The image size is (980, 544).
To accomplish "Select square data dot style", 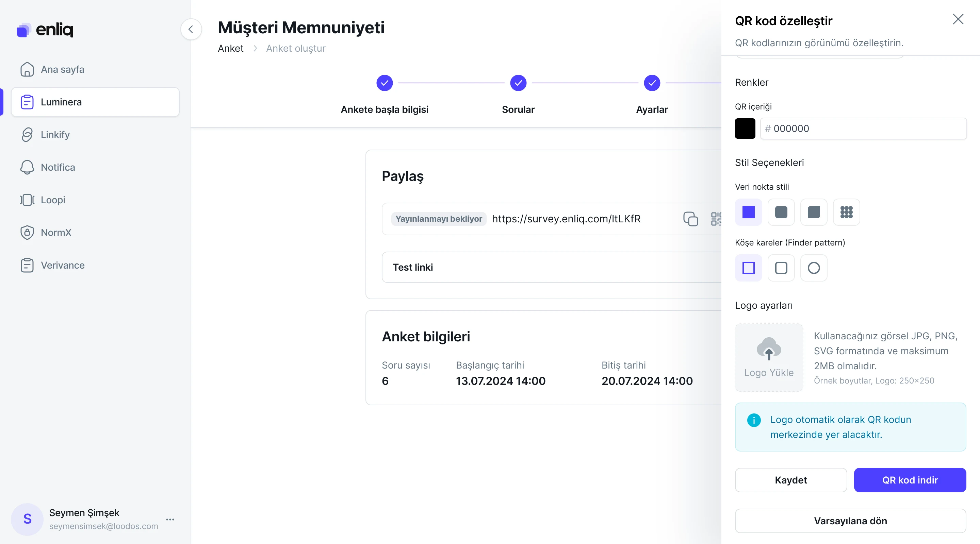I will pos(748,212).
